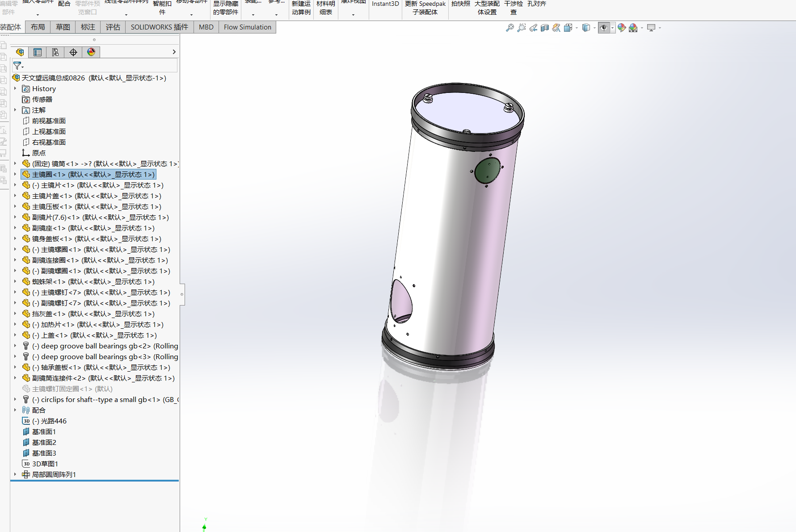Click the 材料明细表 bill of materials button
The width and height of the screenshot is (796, 532).
[x=326, y=8]
